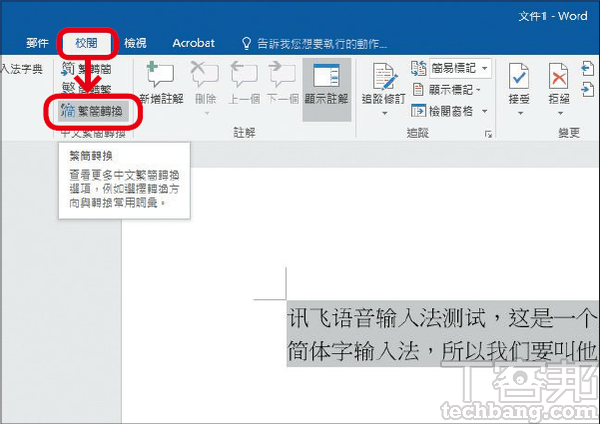Open the 校閱 ribbon tab
The image size is (600, 424).
[86, 43]
